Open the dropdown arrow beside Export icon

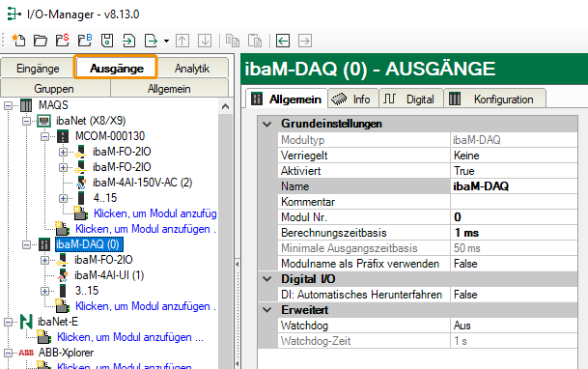coord(166,41)
